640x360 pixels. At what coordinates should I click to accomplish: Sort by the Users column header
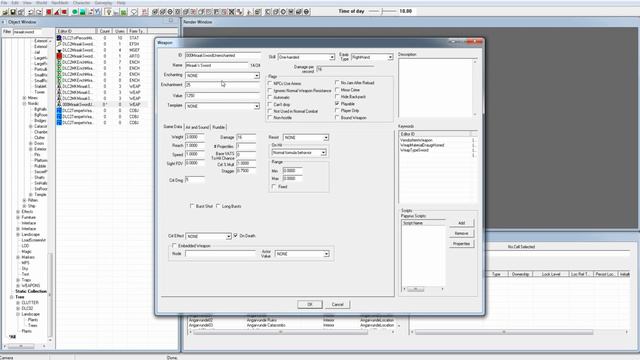click(x=120, y=31)
